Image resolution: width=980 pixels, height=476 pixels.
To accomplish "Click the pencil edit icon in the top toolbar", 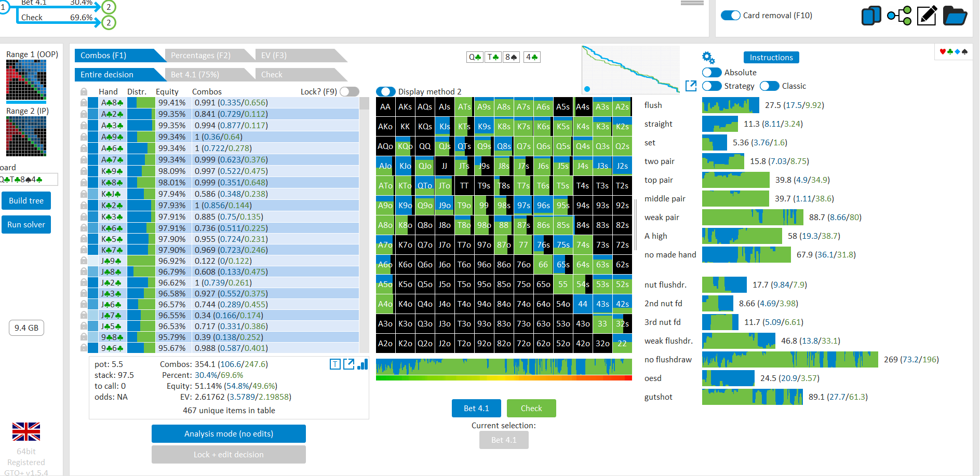I will point(927,16).
